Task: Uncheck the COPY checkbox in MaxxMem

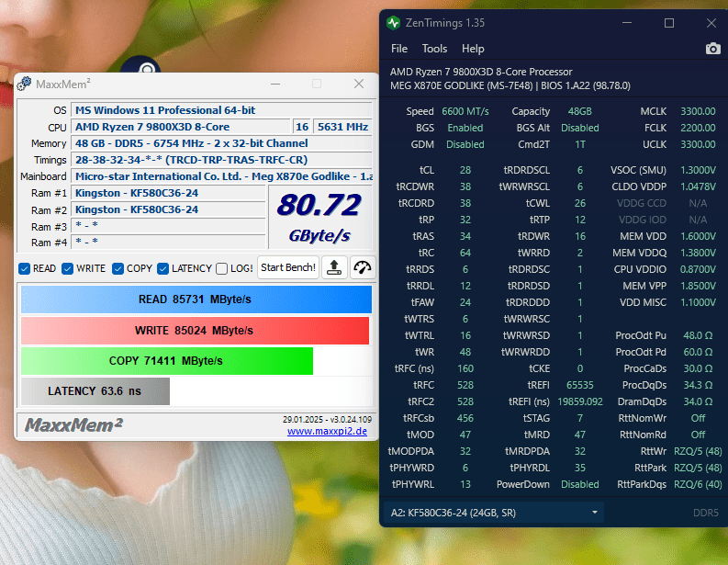Action: click(x=118, y=268)
